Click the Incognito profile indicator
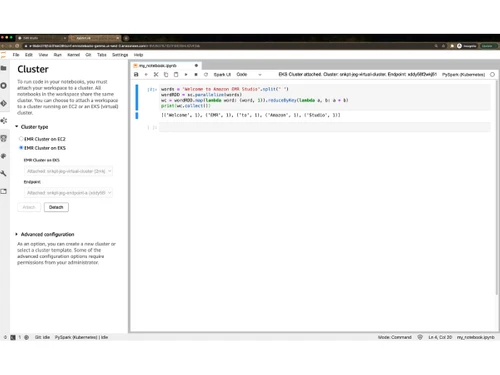Viewport: 500px width, 375px height. 467,46
